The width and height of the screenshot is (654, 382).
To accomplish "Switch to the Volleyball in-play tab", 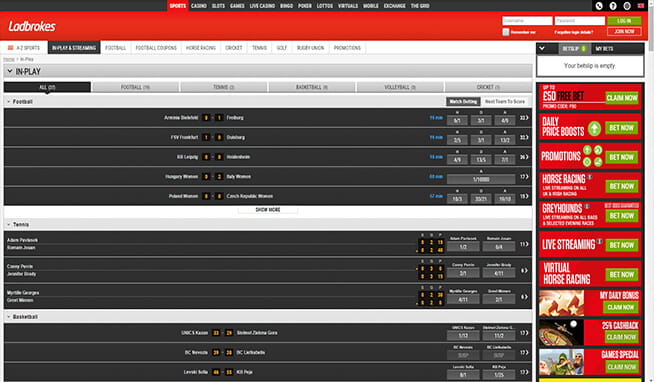I will pos(400,87).
